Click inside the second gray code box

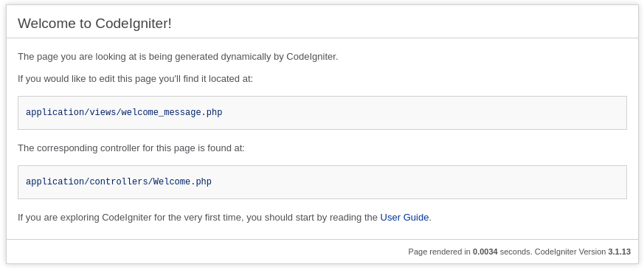(x=322, y=182)
